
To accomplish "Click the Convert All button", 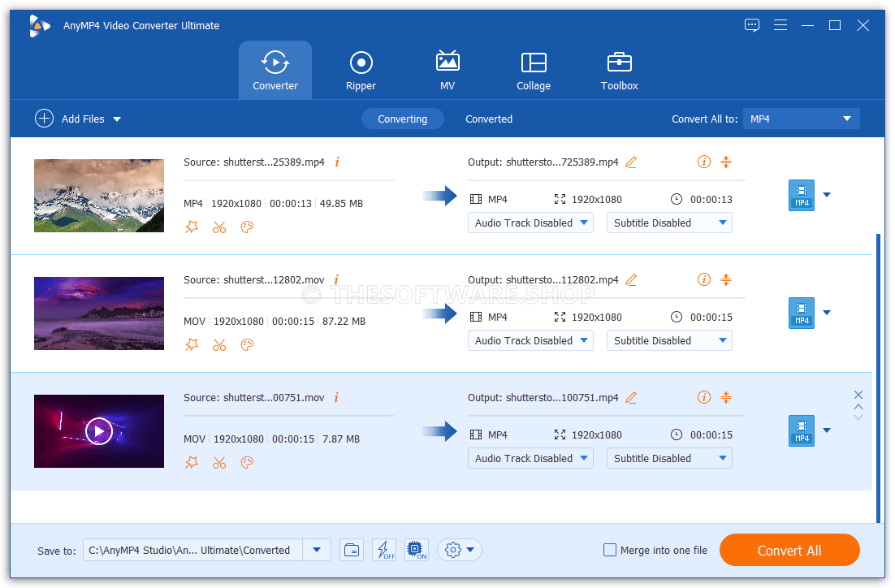I will coord(789,551).
